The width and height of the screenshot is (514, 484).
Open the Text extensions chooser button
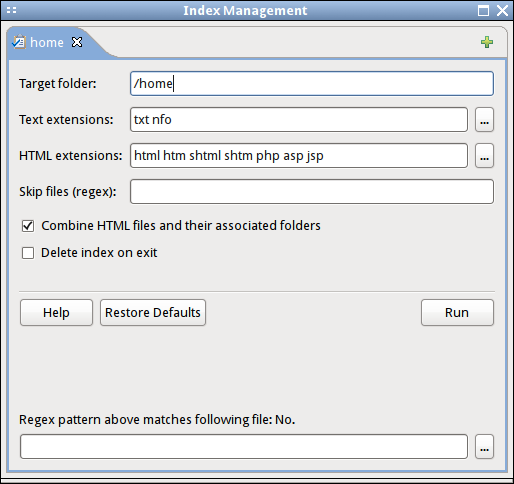tap(484, 120)
